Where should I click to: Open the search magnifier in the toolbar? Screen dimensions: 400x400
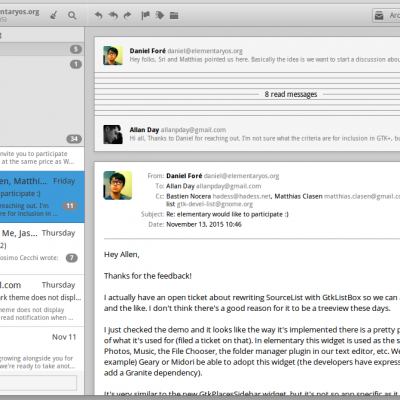point(72,15)
